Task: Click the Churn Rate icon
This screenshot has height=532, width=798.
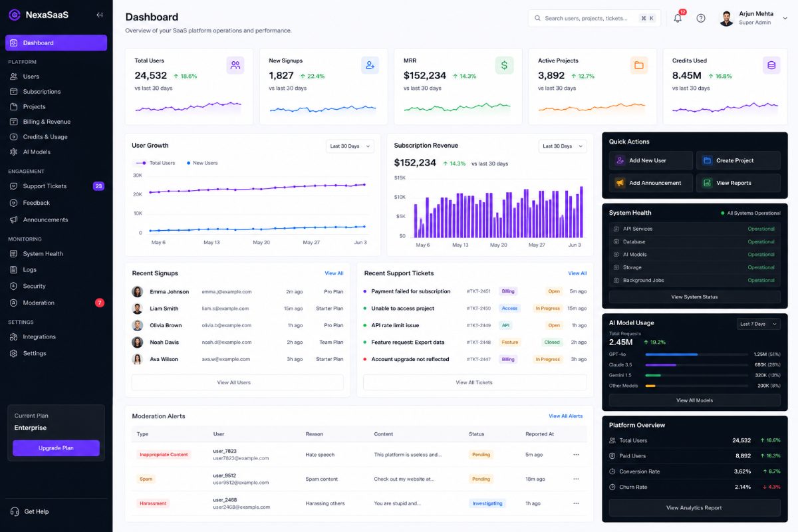Action: coord(612,487)
